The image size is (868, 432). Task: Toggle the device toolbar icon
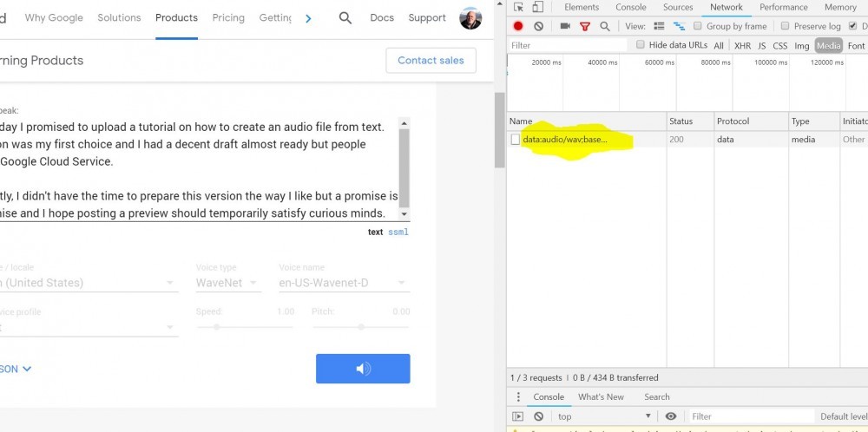pyautogui.click(x=537, y=7)
